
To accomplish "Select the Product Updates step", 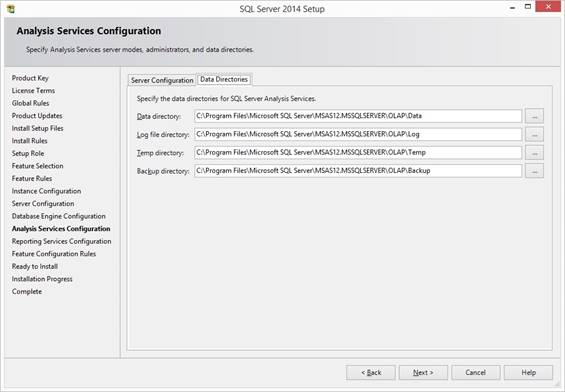I will [37, 116].
